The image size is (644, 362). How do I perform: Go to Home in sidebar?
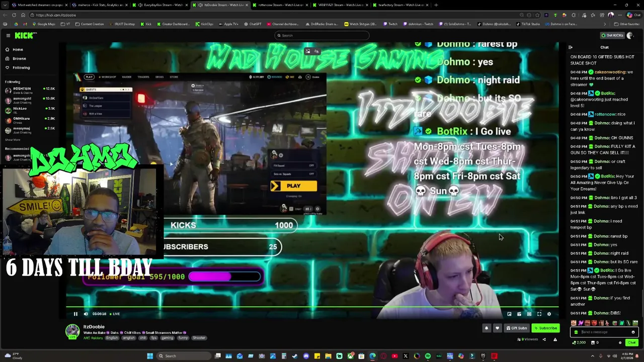(18, 49)
